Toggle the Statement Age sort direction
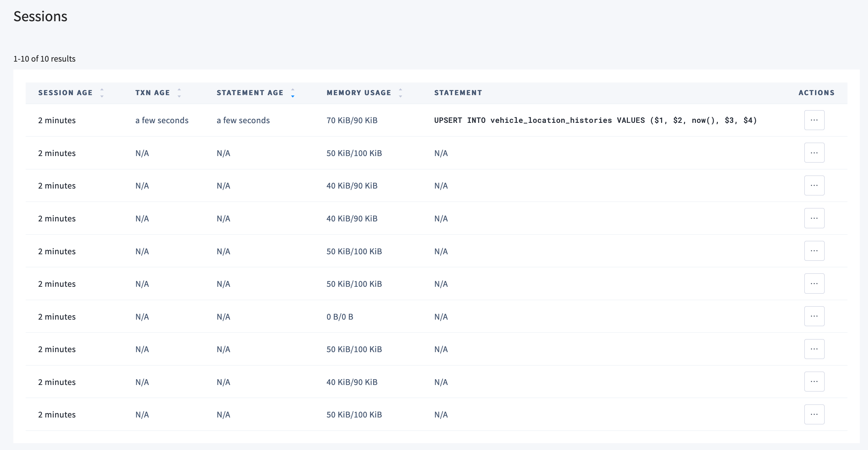The height and width of the screenshot is (450, 868). coord(292,92)
